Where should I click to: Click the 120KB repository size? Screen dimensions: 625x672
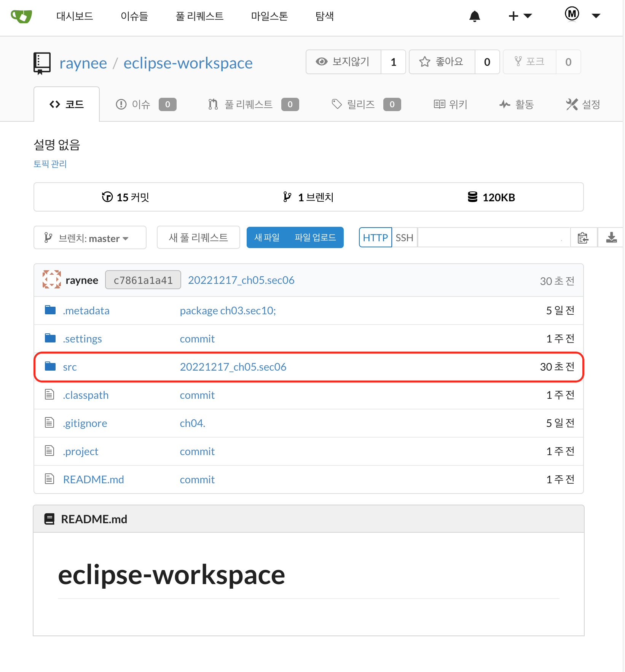pyautogui.click(x=491, y=197)
